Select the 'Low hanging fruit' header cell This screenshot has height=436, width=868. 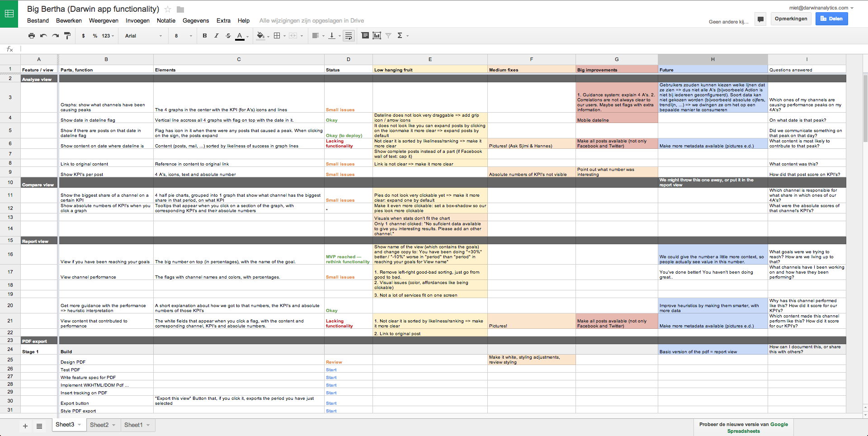point(430,70)
